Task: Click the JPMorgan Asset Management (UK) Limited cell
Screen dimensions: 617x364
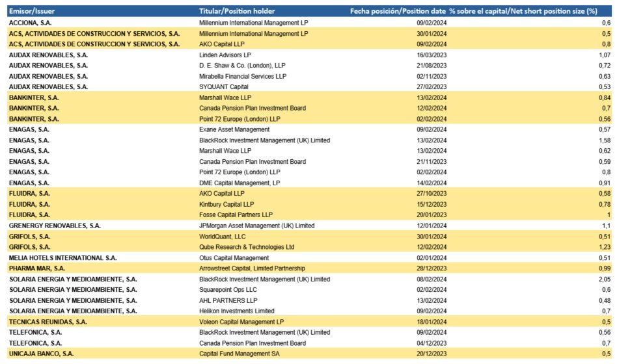Action: (x=256, y=226)
